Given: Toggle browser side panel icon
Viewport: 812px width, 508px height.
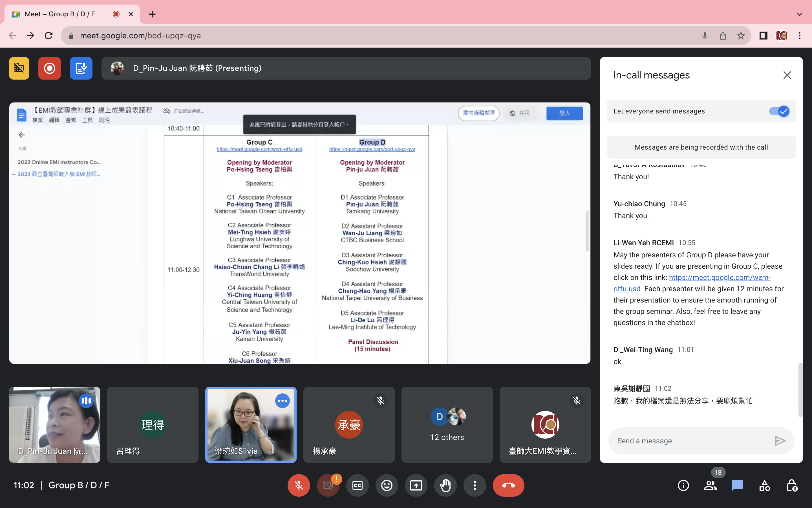Looking at the screenshot, I should coord(763,36).
